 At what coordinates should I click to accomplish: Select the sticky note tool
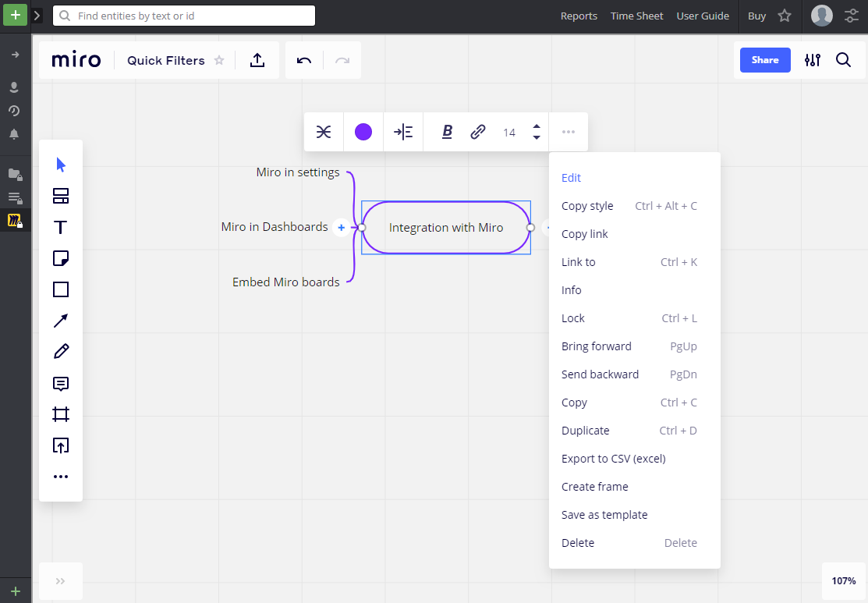pyautogui.click(x=61, y=258)
